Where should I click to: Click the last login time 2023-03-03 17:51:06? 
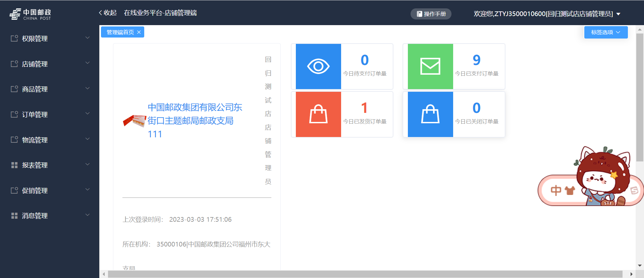(200, 219)
